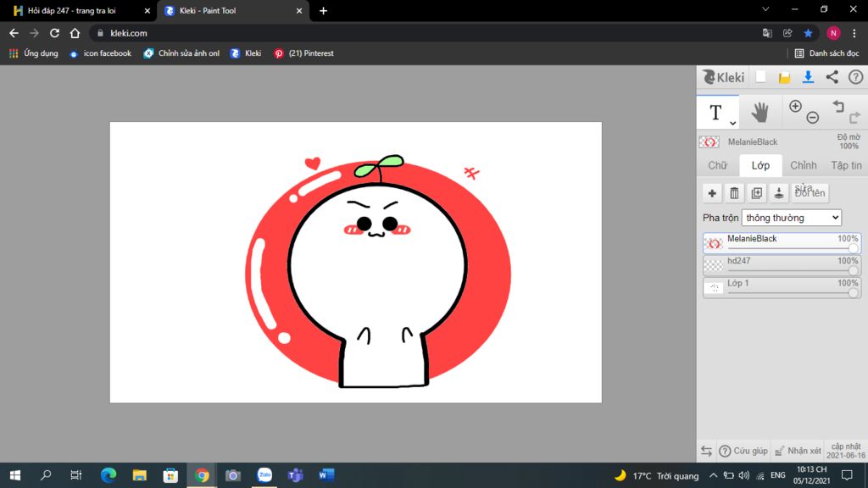Duplicate the selected layer
Screen dimensions: 868x488
pyautogui.click(x=757, y=193)
